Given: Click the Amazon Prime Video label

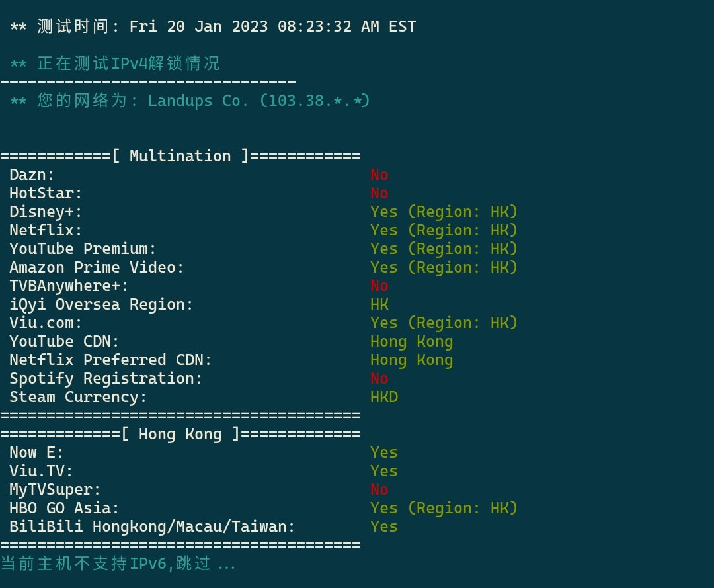Looking at the screenshot, I should point(97,267).
